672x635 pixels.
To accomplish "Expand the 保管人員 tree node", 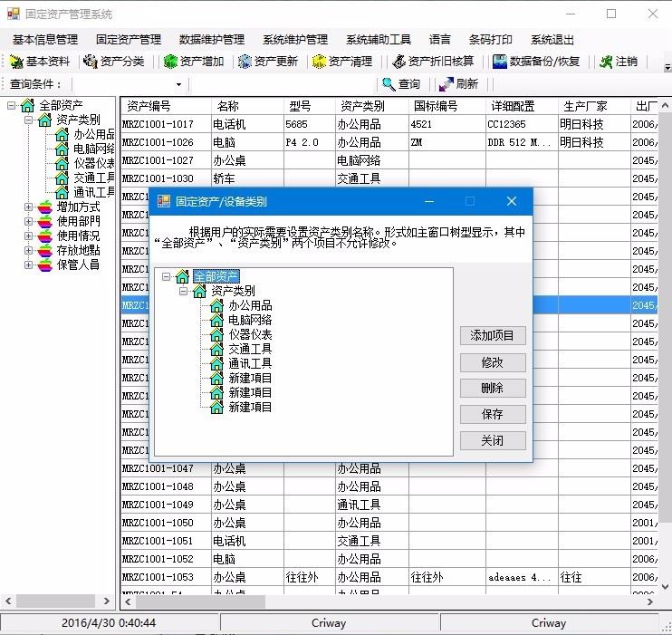I will (x=28, y=265).
